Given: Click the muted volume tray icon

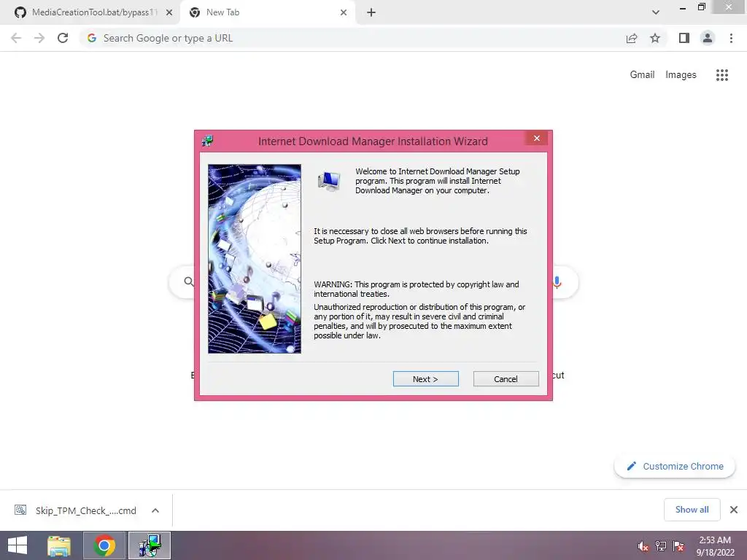Looking at the screenshot, I should click(643, 546).
